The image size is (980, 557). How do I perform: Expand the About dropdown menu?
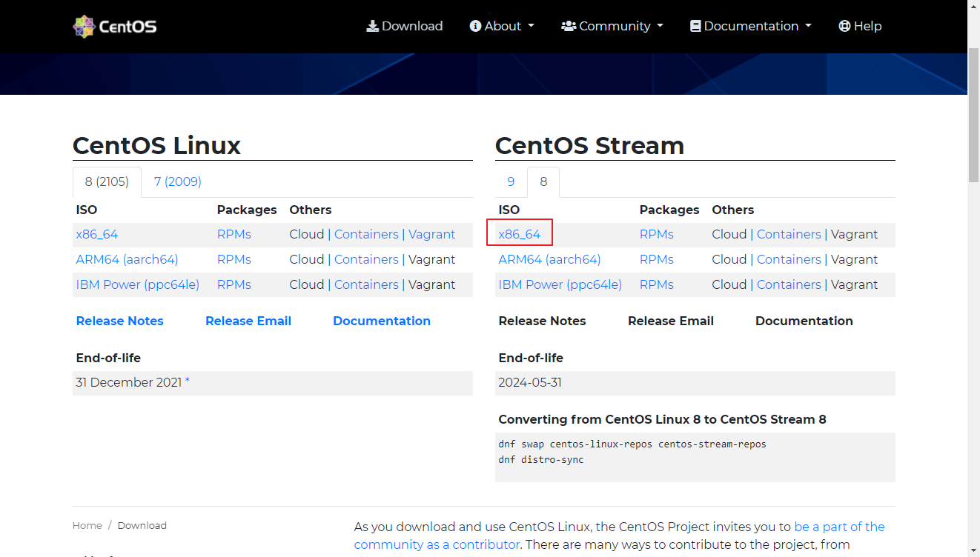[502, 26]
